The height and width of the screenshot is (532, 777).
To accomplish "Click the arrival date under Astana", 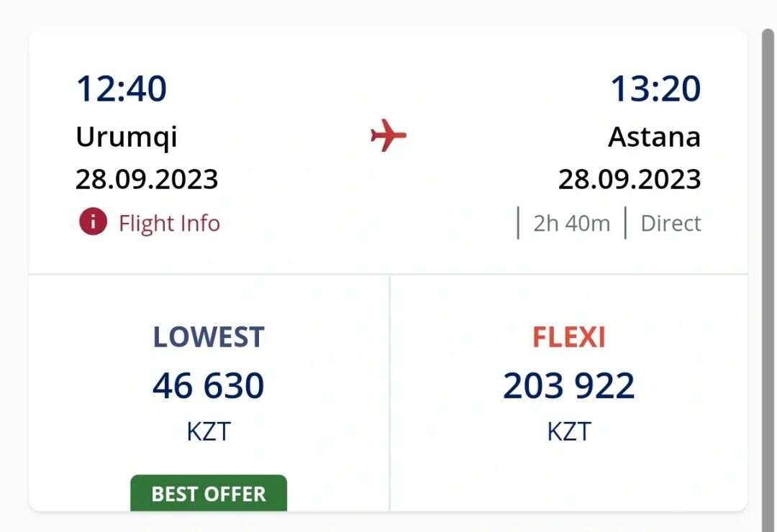I will (x=630, y=179).
